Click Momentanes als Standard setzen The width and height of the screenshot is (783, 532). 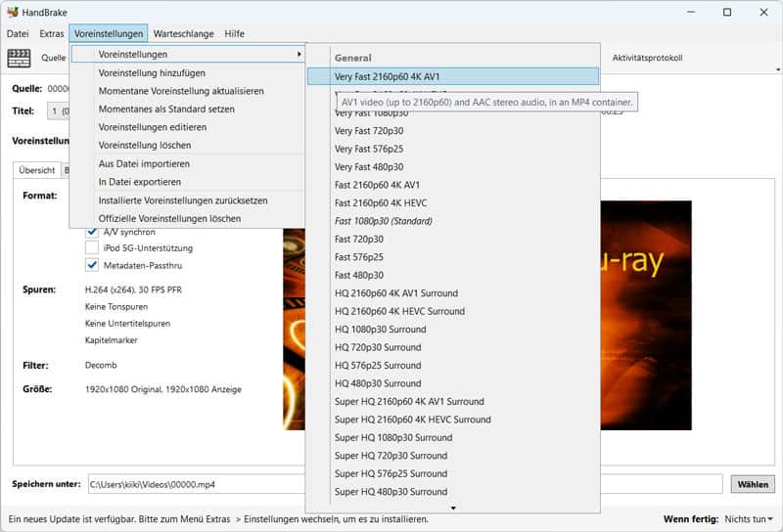tap(188, 109)
